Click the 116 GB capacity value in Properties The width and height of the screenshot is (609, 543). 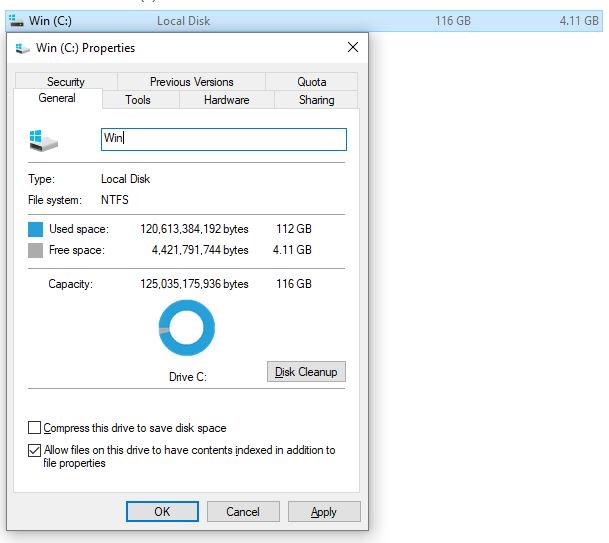pyautogui.click(x=294, y=284)
